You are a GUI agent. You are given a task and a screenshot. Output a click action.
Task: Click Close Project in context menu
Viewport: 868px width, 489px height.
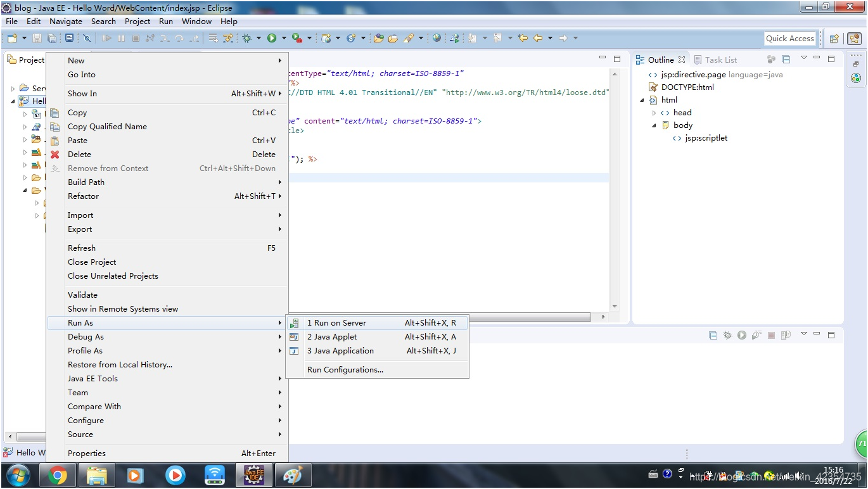[167, 262]
